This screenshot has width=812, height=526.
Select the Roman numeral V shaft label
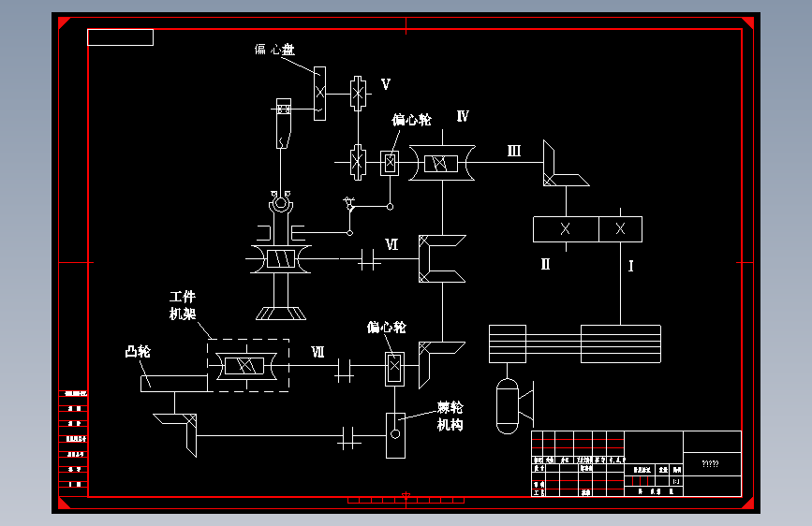(x=386, y=84)
